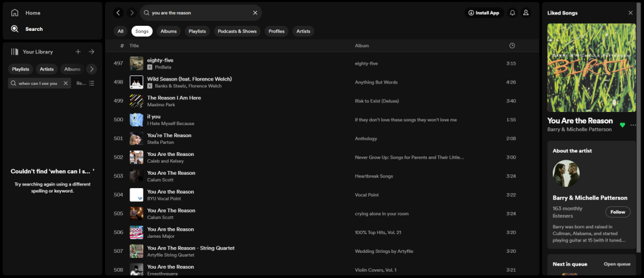Go back with the left arrow button

pyautogui.click(x=118, y=13)
